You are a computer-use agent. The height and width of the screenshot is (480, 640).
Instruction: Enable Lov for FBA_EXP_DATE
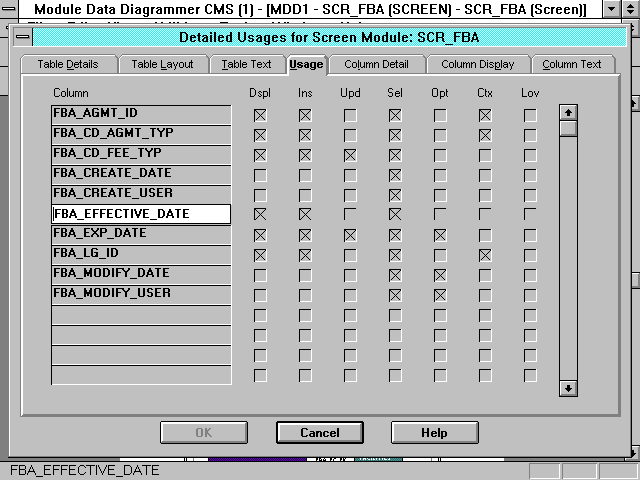[x=530, y=234]
